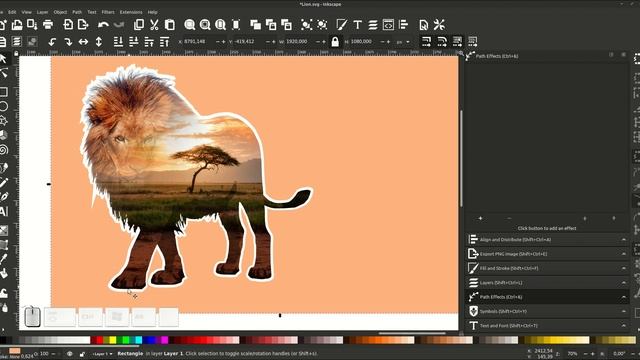Click the X coordinate input field

(x=199, y=42)
